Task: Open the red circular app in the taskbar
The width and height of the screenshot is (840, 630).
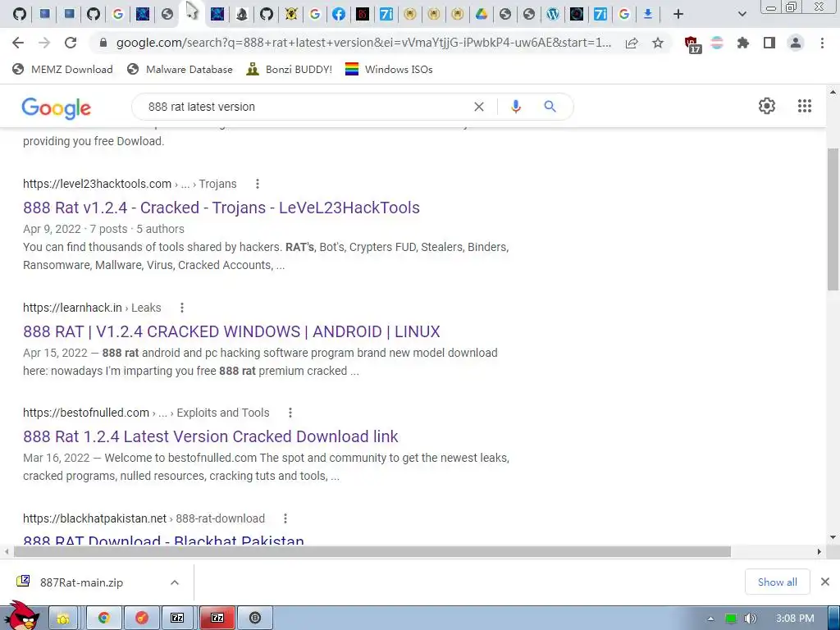Action: tap(141, 618)
